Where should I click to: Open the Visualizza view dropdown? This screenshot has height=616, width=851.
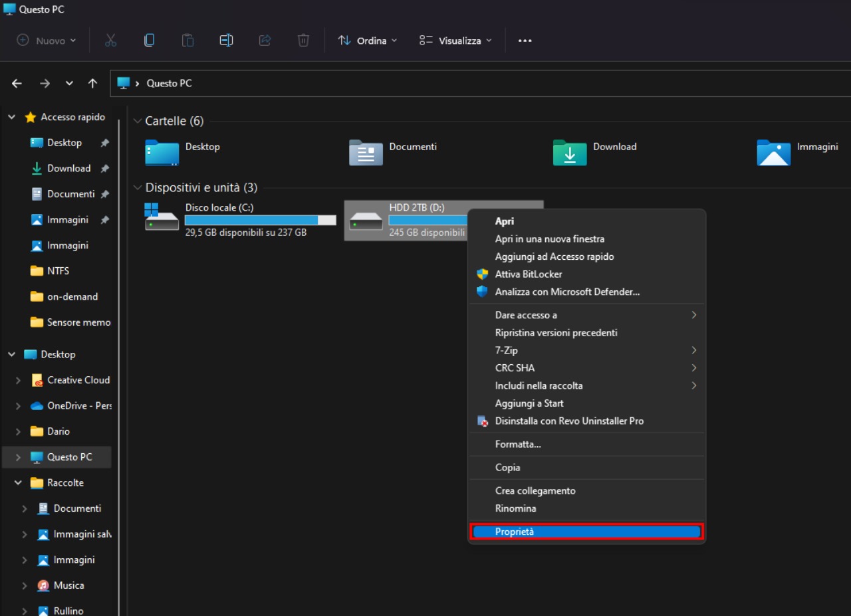(456, 41)
